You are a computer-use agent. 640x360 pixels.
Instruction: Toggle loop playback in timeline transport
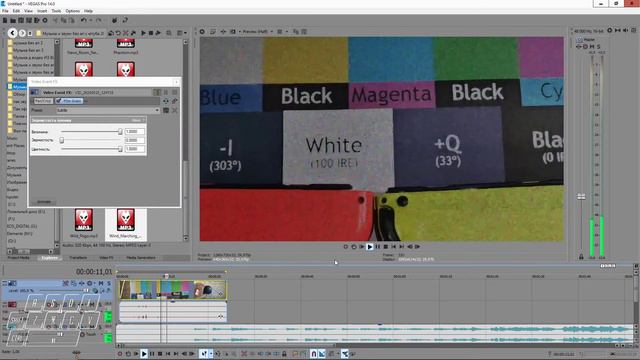128,354
